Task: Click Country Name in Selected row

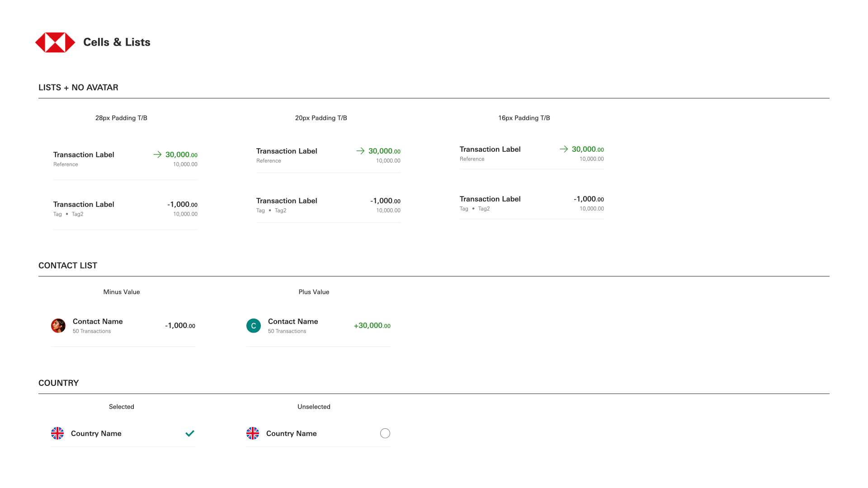Action: (96, 433)
